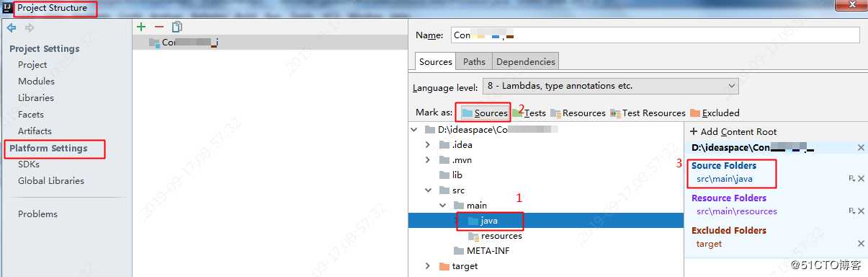
Task: Edit properties of src\main\java source folder
Action: [x=851, y=178]
